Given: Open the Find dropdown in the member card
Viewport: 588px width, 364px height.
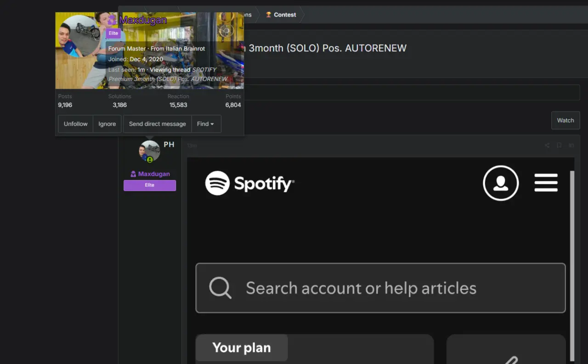Looking at the screenshot, I should [206, 124].
